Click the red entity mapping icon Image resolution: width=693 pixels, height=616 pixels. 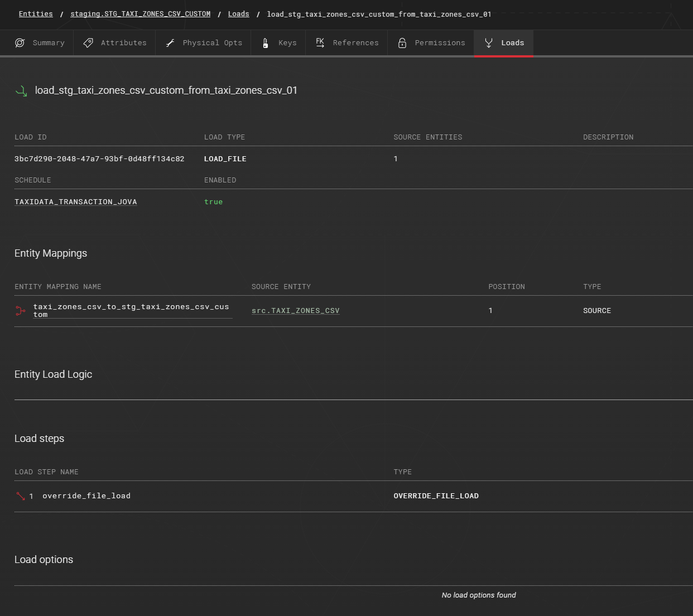click(x=21, y=311)
